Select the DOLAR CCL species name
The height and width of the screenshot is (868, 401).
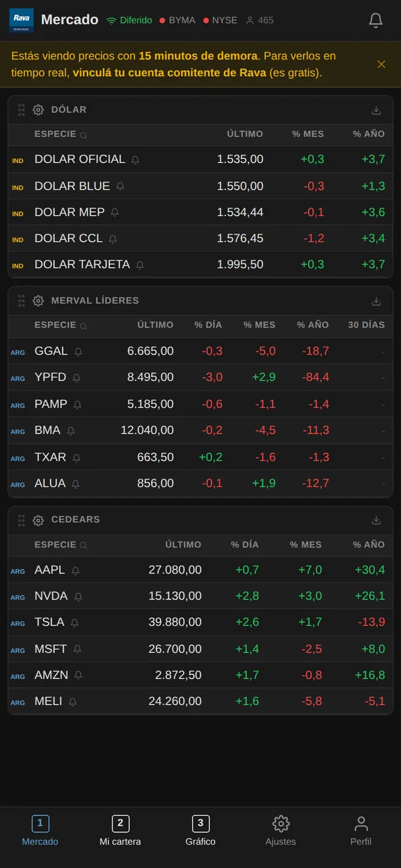[69, 238]
